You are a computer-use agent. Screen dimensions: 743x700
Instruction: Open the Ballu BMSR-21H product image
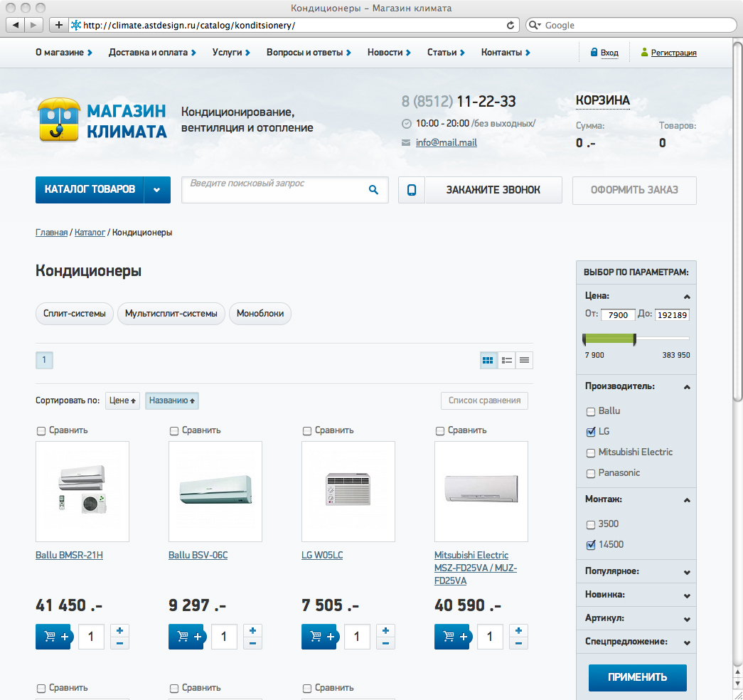click(82, 492)
